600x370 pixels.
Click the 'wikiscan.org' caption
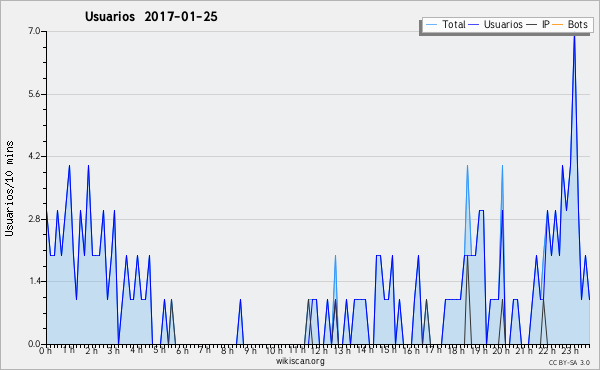(x=300, y=361)
